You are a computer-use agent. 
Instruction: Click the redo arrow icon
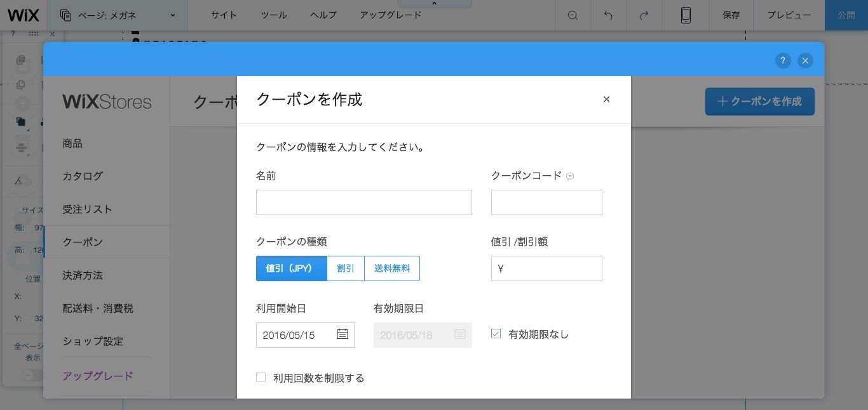[644, 15]
